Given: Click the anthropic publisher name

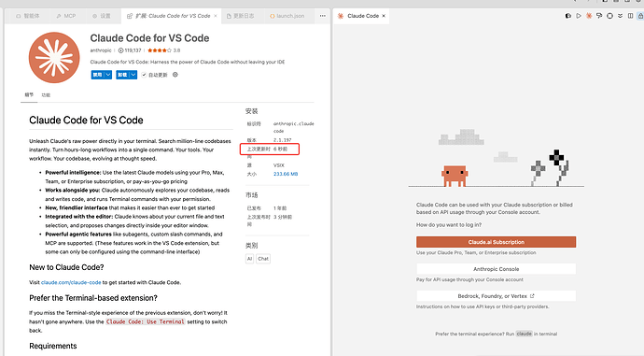Looking at the screenshot, I should point(101,50).
